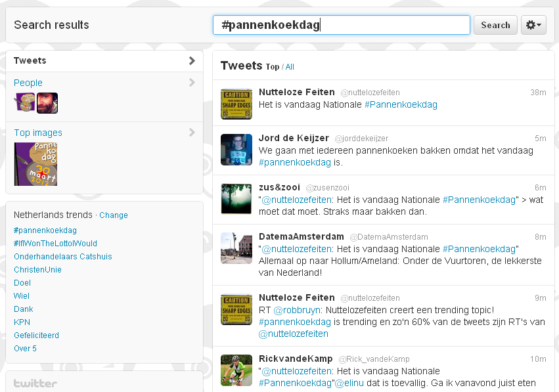This screenshot has width=559, height=392.
Task: Open the Jord de Keijzer profile name
Action: tap(294, 139)
